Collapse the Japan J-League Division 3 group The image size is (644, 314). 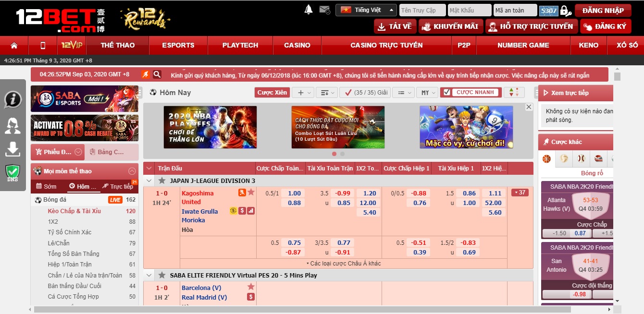click(x=149, y=181)
